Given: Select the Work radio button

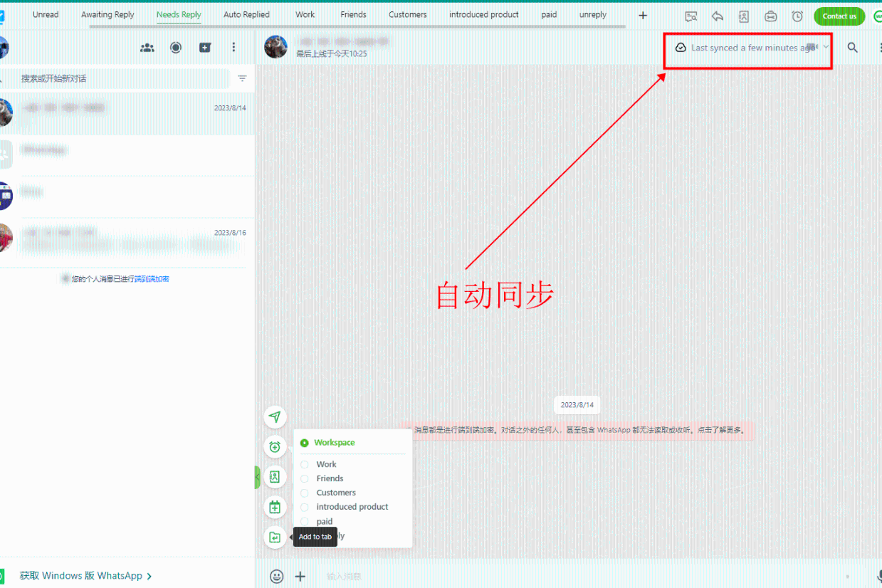Looking at the screenshot, I should pos(306,464).
